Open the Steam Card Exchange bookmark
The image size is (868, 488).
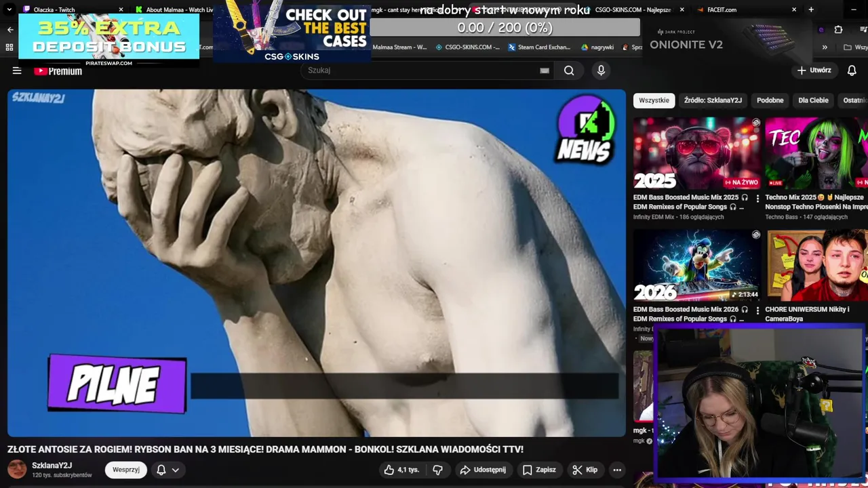539,47
